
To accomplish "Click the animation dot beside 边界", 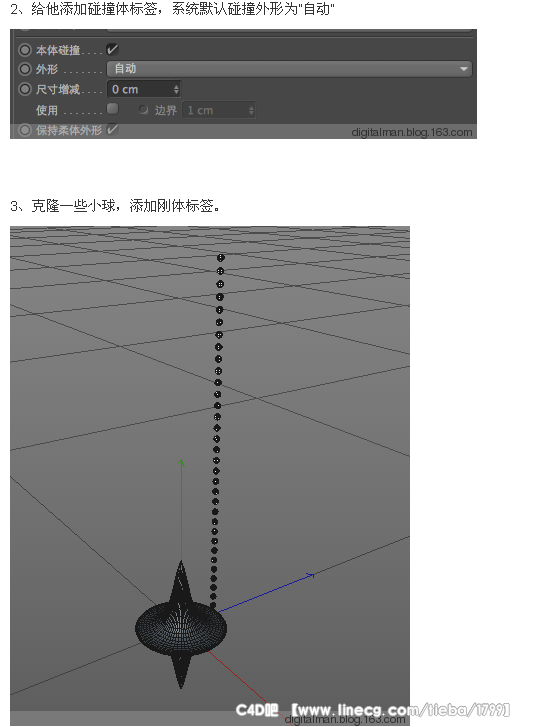I will point(143,109).
